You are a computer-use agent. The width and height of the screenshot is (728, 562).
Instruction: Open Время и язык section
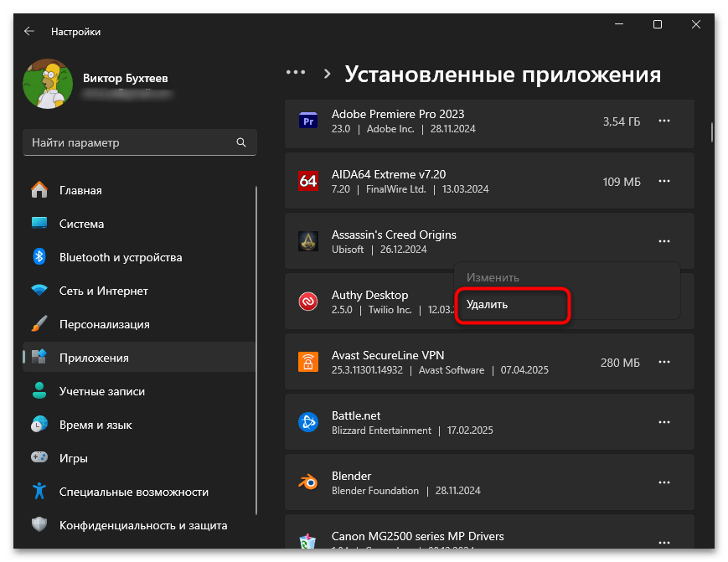[139, 425]
